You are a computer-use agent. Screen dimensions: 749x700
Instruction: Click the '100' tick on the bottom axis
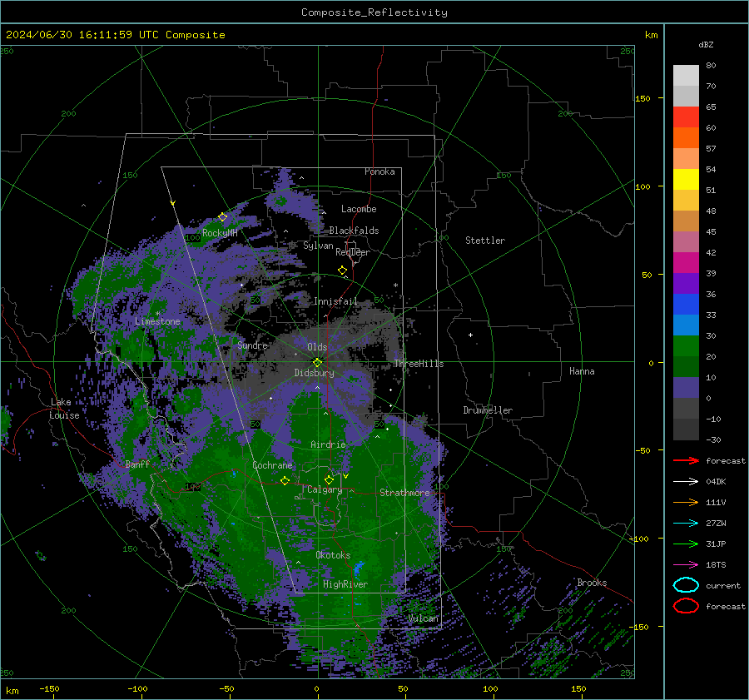coord(490,688)
